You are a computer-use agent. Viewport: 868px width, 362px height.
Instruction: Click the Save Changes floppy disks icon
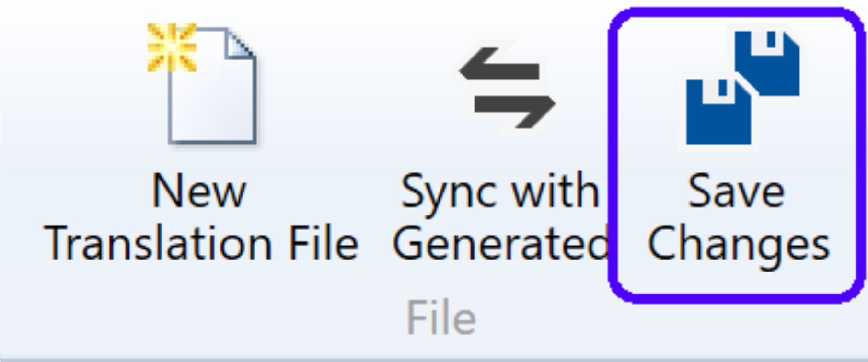pos(742,88)
